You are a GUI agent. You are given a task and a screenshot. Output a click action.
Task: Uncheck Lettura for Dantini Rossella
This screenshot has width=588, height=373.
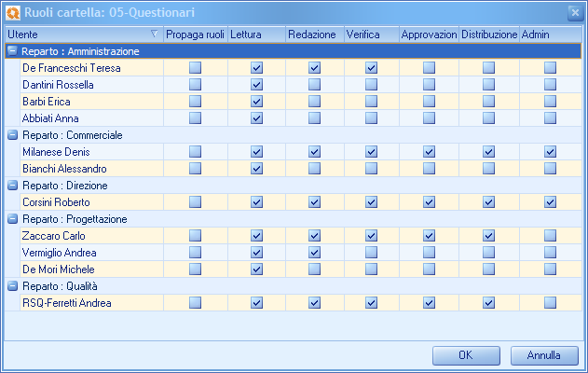(256, 85)
